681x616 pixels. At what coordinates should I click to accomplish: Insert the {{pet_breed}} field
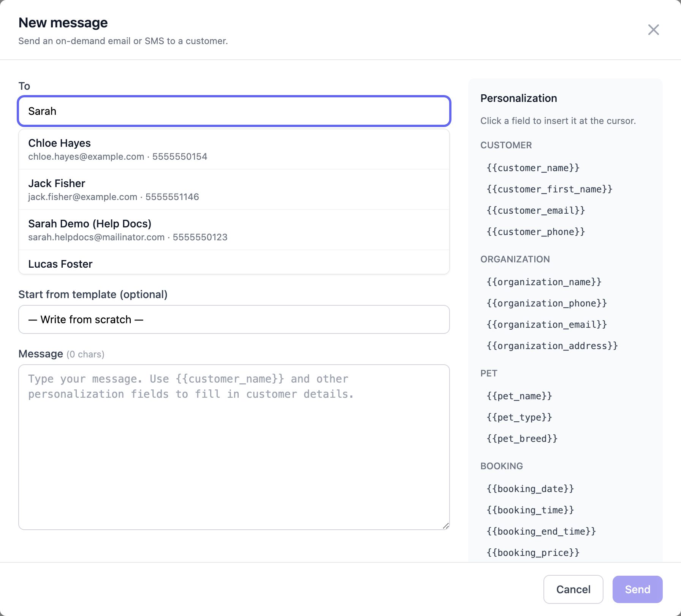pos(522,438)
